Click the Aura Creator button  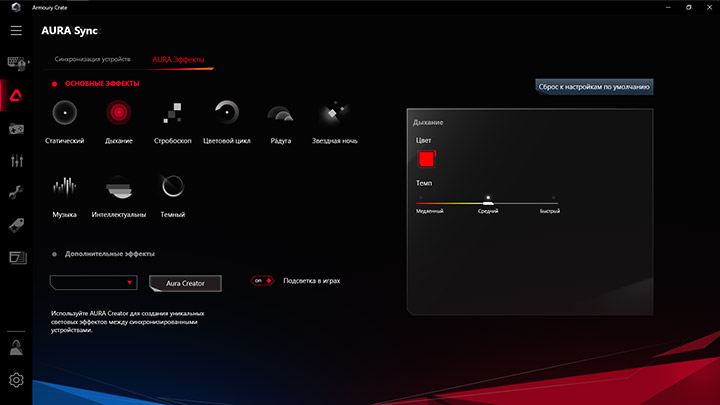(185, 283)
